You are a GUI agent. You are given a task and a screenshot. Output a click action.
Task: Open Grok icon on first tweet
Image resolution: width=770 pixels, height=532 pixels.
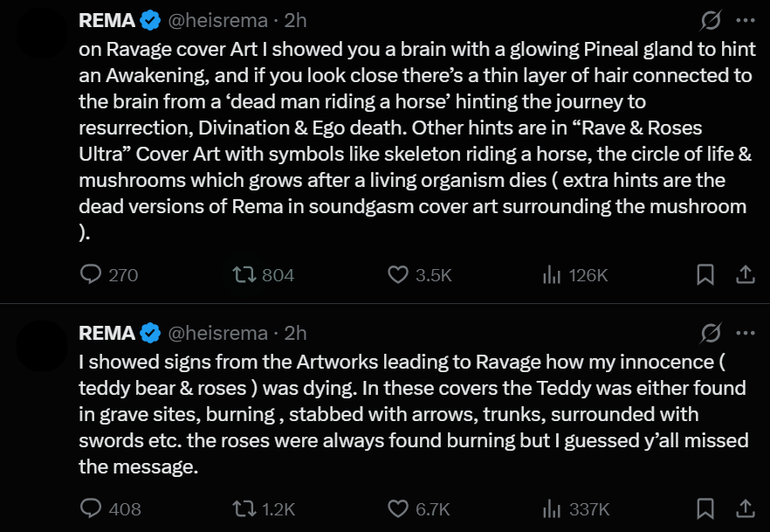[x=712, y=20]
